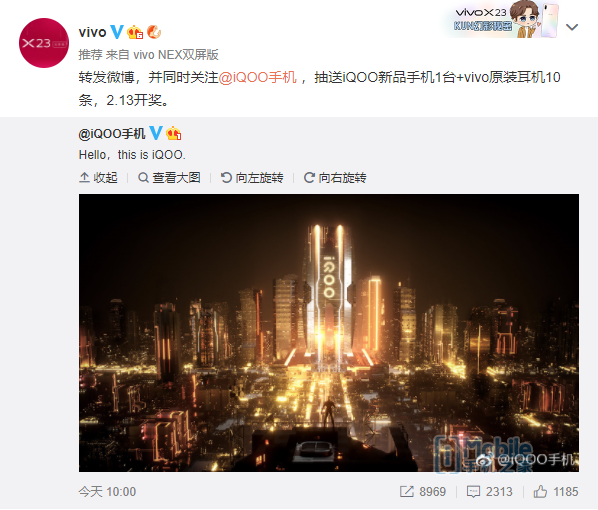Open the 今天 10:00 timestamp link
This screenshot has height=510, width=598.
point(107,492)
